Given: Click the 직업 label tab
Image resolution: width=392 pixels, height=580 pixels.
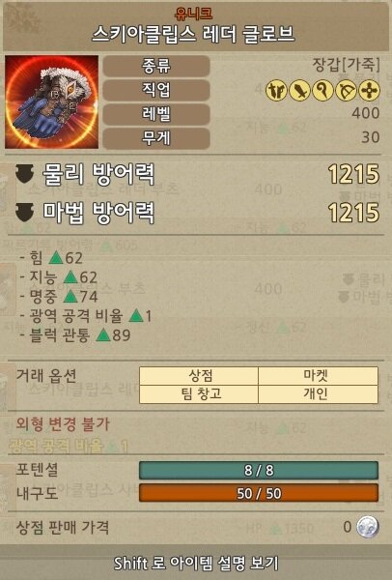Looking at the screenshot, I should [156, 90].
